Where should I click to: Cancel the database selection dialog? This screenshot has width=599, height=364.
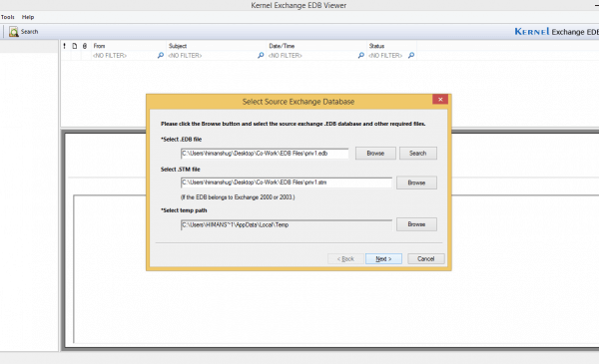point(426,258)
